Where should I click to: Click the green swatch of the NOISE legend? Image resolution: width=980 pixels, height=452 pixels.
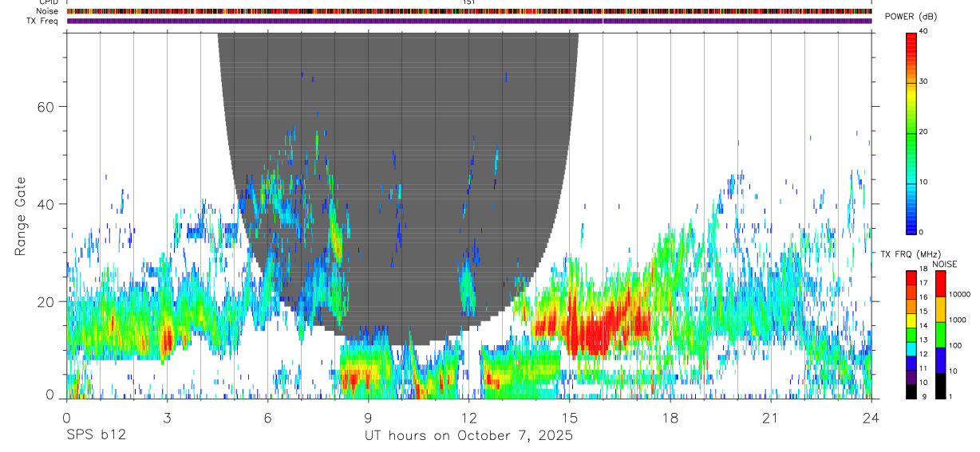pyautogui.click(x=939, y=335)
